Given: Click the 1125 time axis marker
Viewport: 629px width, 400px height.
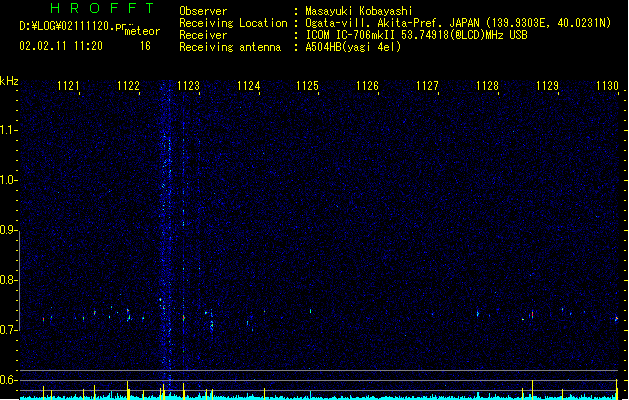Looking at the screenshot, I should click(x=307, y=86).
